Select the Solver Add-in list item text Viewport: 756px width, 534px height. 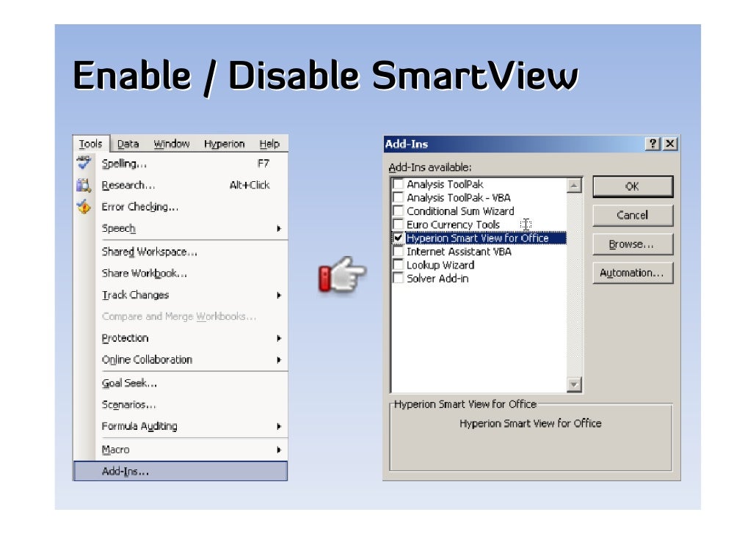tap(437, 279)
